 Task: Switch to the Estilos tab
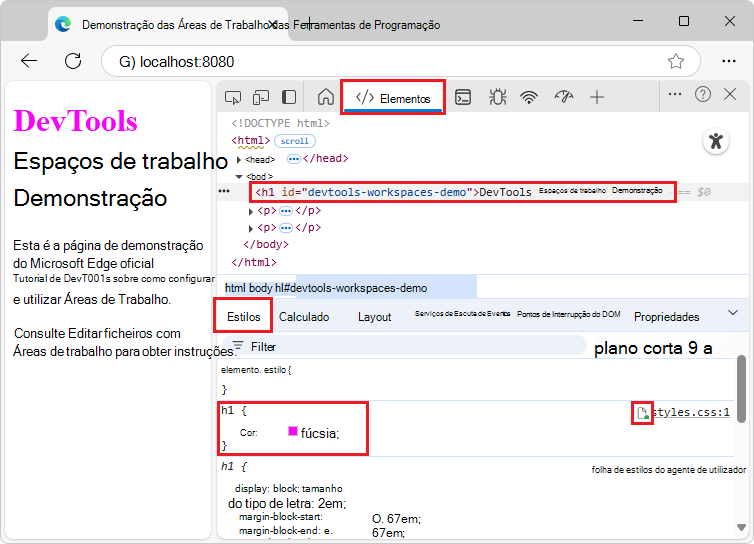243,316
